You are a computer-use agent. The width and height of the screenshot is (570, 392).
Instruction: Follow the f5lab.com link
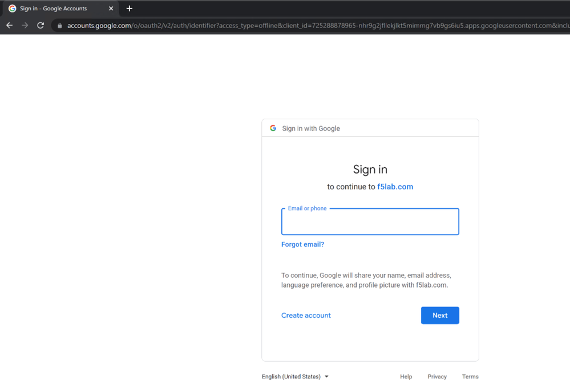(395, 187)
